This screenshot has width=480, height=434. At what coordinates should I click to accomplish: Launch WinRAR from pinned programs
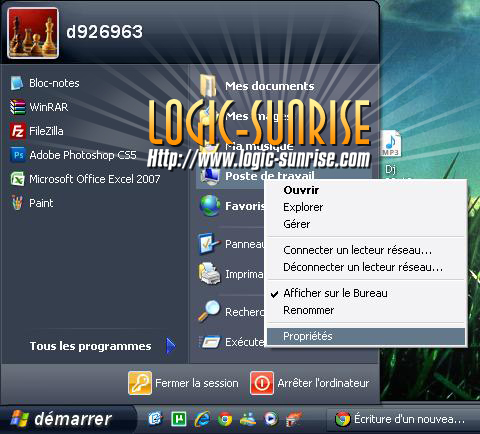(x=39, y=107)
